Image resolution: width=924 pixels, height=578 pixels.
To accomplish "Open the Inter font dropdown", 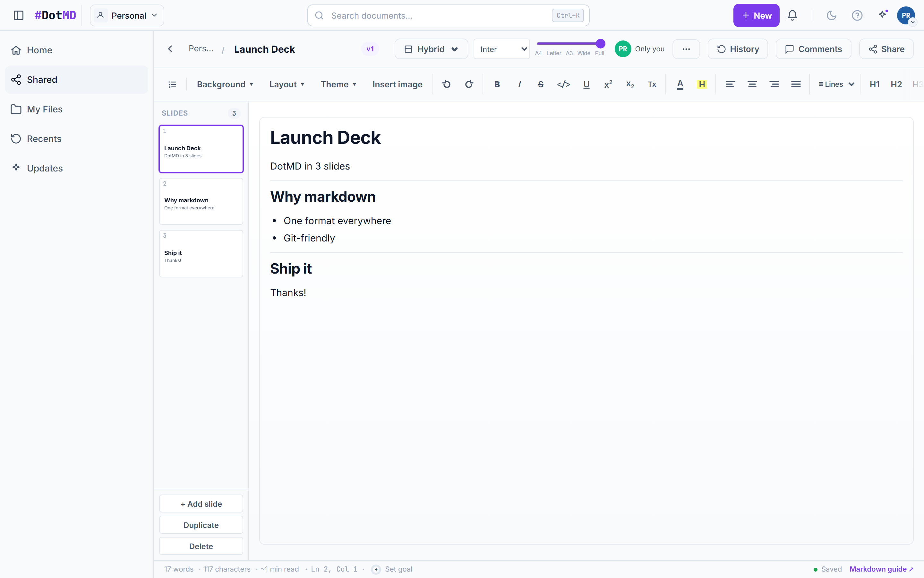I will [x=501, y=49].
